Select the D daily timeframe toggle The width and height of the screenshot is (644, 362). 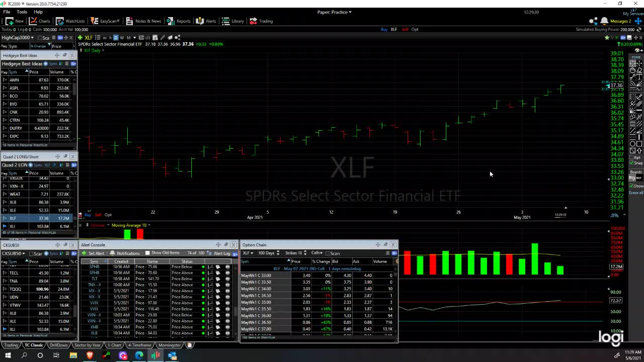[116, 38]
